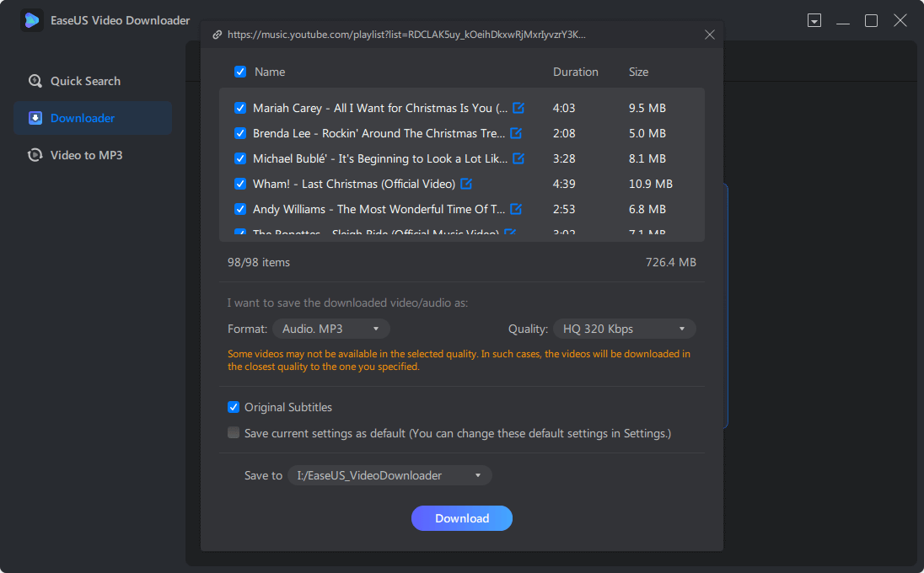Image resolution: width=924 pixels, height=573 pixels.
Task: Switch to Quick Search in sidebar
Action: tap(85, 81)
